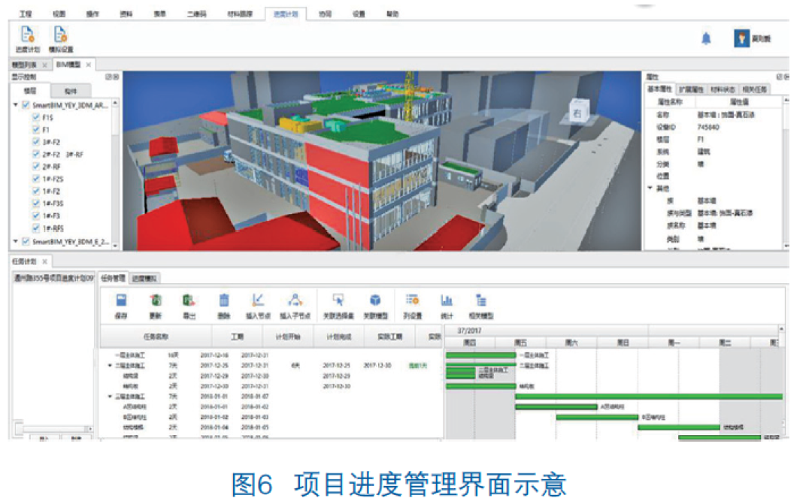Viewport: 812px width, 504px height.
Task: Click the 实际工期 column header
Action: coord(390,337)
